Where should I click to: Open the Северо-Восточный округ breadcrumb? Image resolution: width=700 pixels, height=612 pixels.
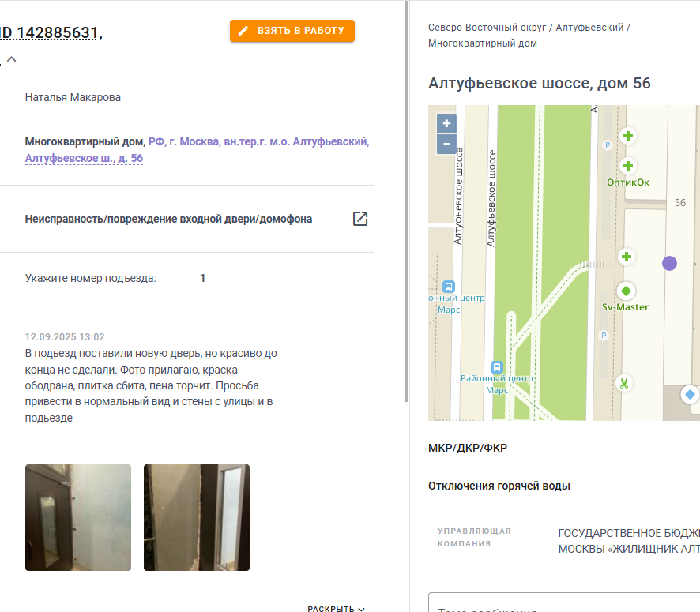pos(487,27)
